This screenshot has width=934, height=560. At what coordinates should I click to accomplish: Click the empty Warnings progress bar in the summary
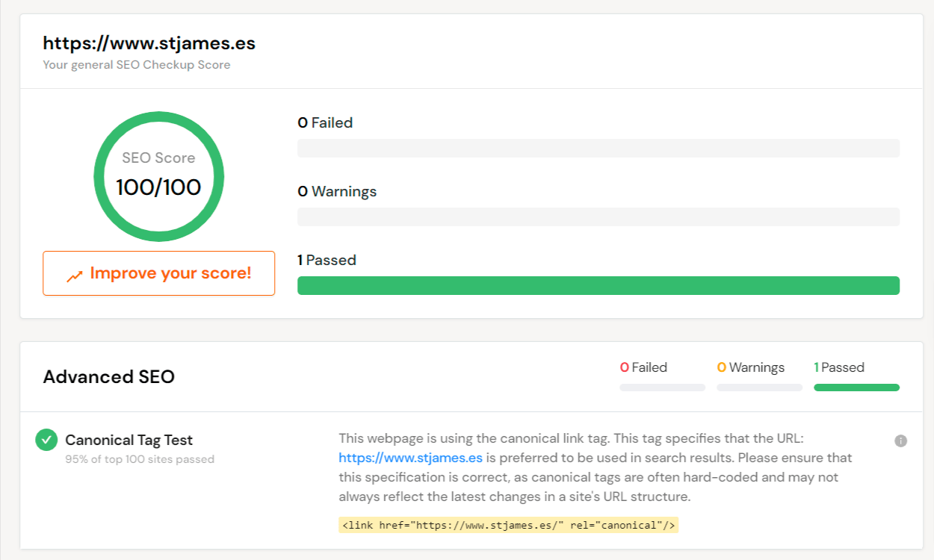599,217
